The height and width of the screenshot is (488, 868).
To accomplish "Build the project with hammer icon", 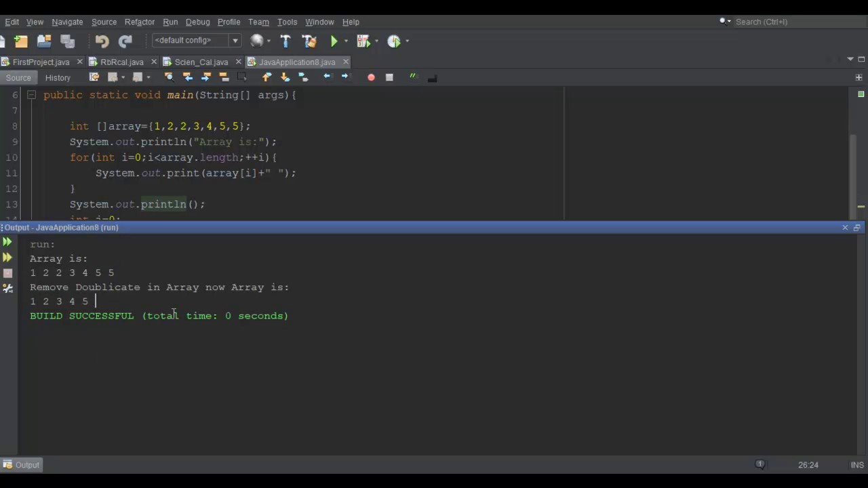I will click(x=285, y=41).
